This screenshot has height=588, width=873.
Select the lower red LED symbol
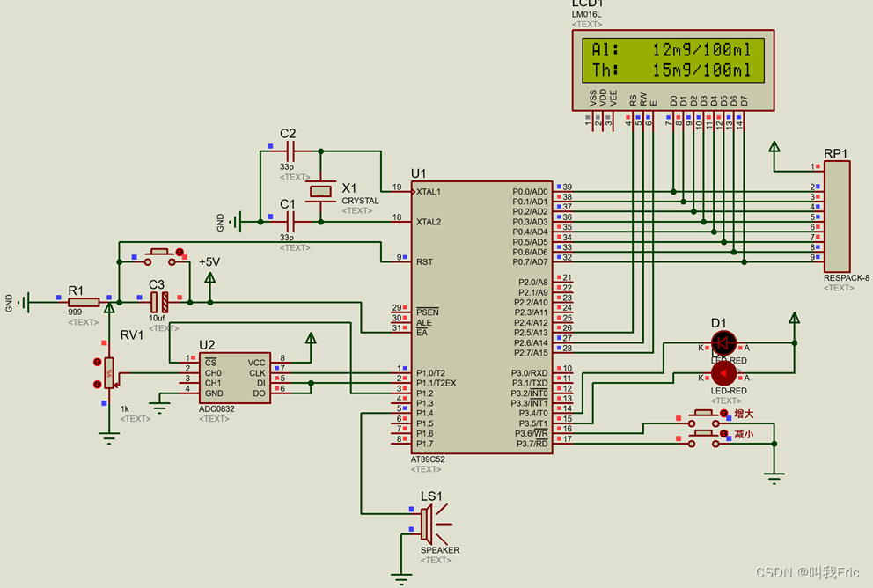(x=723, y=373)
